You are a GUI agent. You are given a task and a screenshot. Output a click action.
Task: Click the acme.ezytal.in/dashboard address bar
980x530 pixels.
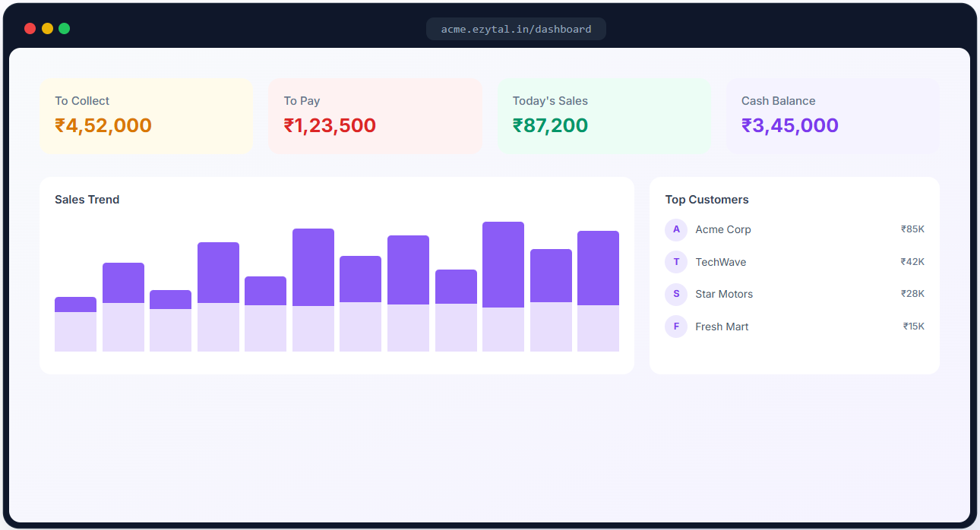pyautogui.click(x=516, y=29)
